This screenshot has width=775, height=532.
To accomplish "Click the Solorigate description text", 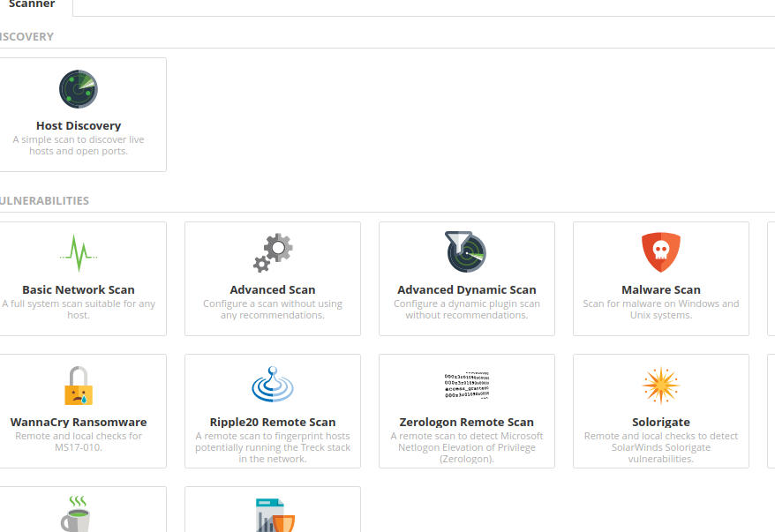I will pyautogui.click(x=660, y=447).
